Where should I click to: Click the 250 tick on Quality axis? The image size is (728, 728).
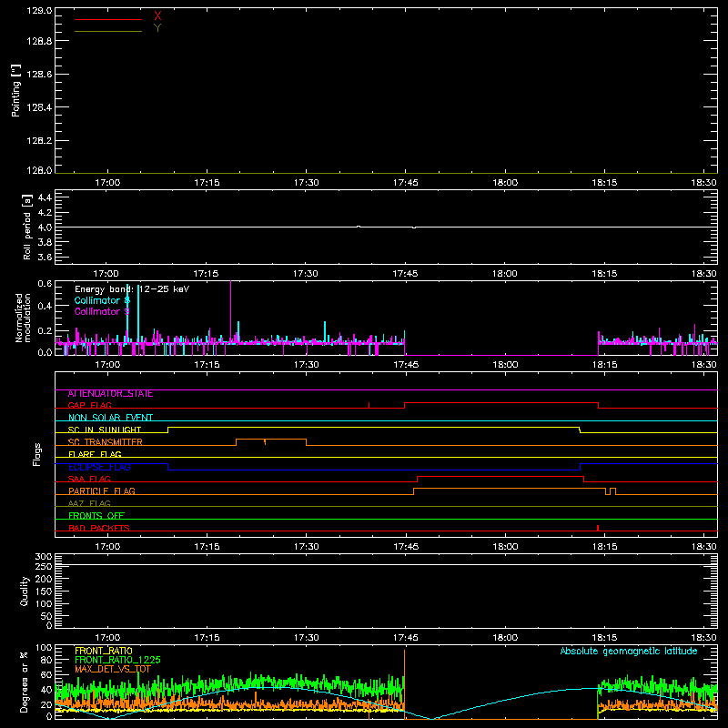click(x=44, y=566)
